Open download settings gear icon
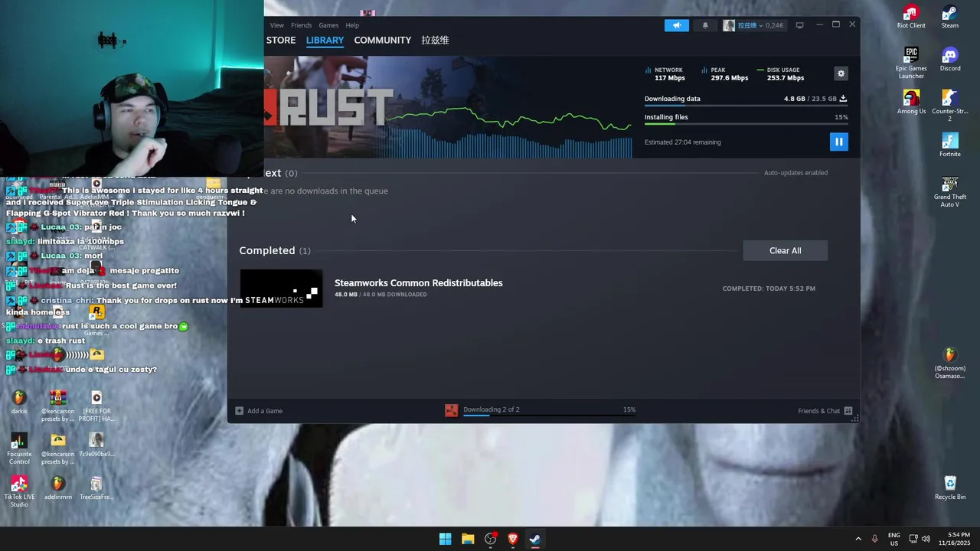 pos(841,73)
